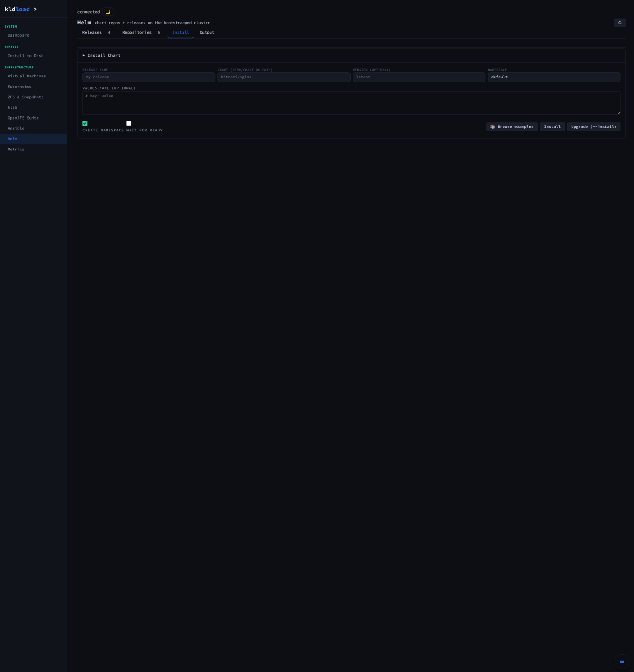Open the chat bubble icon

(622, 662)
